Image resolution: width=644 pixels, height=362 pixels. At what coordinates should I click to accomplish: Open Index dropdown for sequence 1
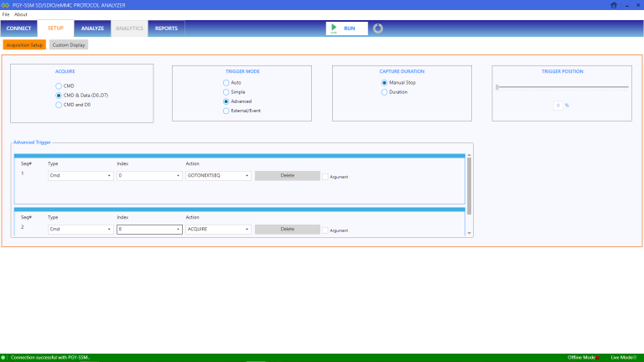pos(149,176)
